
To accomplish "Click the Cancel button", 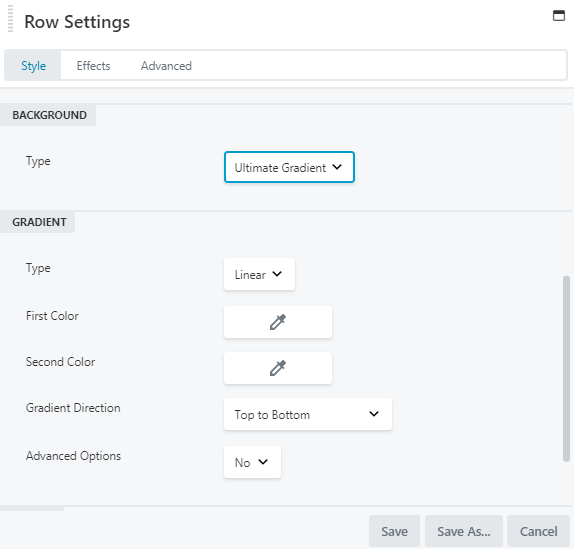I will coord(538,531).
